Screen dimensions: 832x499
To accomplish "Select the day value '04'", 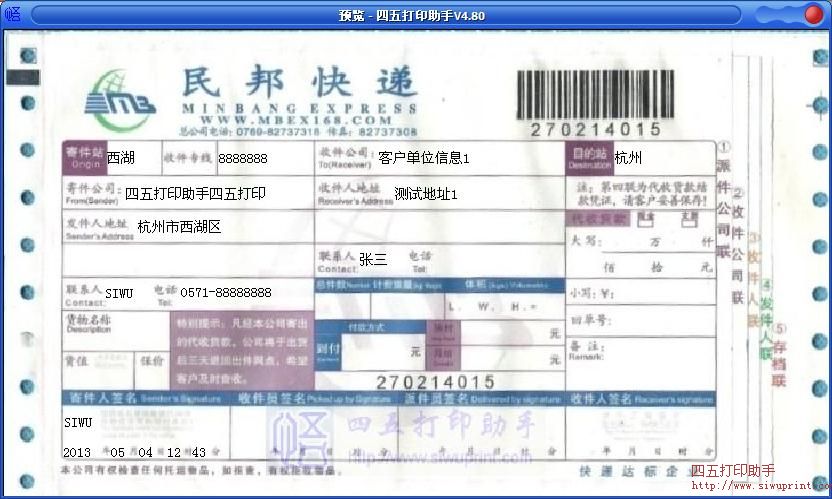I will coord(145,453).
